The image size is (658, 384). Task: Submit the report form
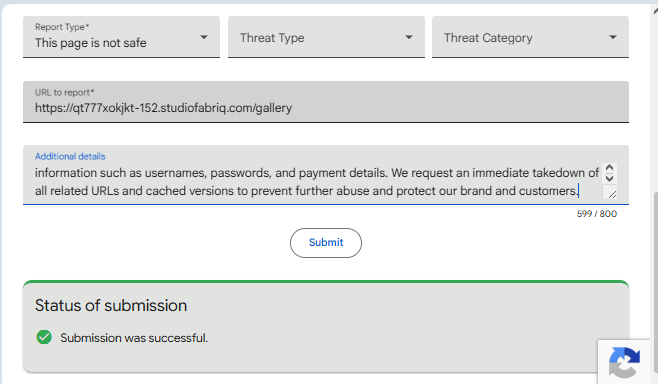(326, 243)
